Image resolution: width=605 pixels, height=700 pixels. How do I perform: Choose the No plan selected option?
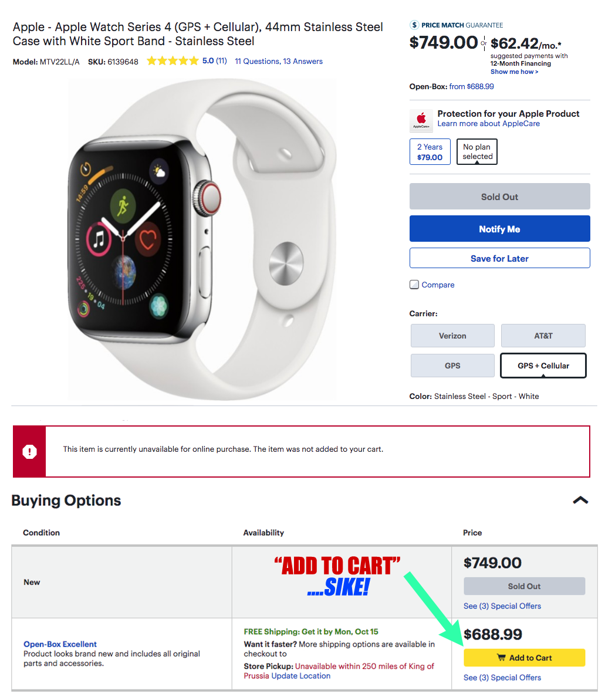point(477,152)
